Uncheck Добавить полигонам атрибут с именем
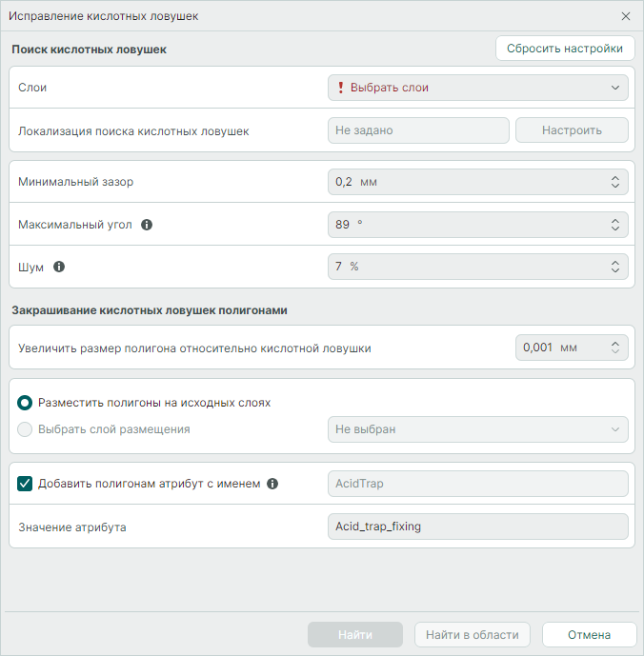644x656 pixels. coord(26,484)
